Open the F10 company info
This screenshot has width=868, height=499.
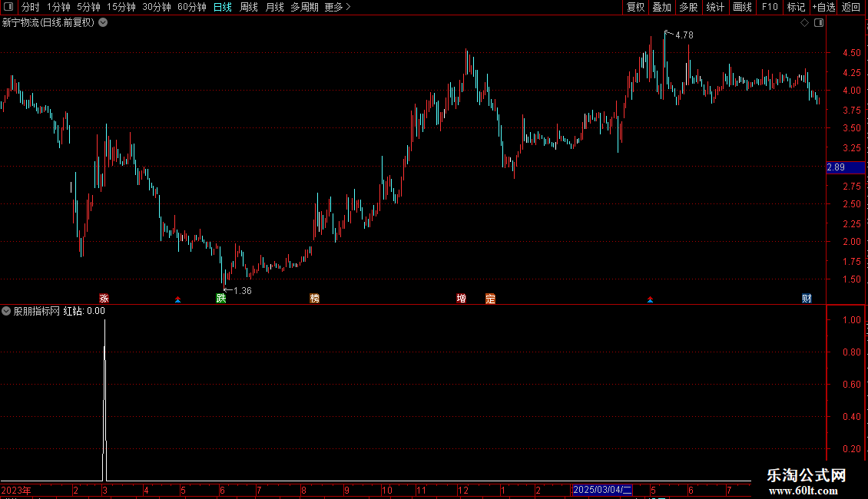770,7
